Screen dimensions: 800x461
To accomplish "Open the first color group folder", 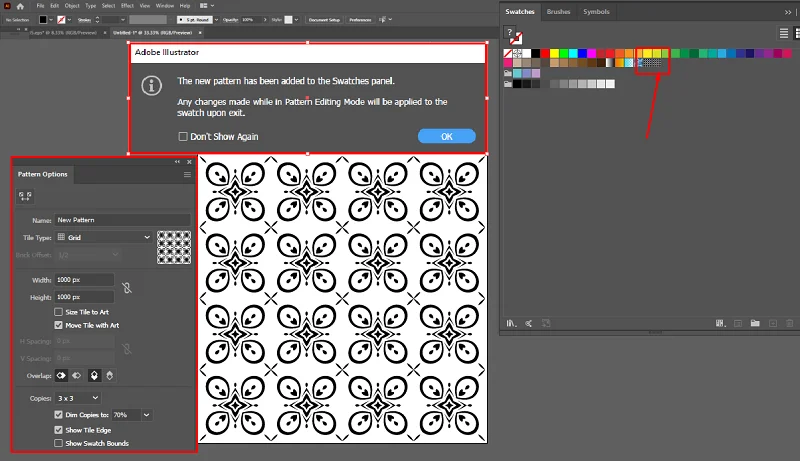I will (x=508, y=73).
